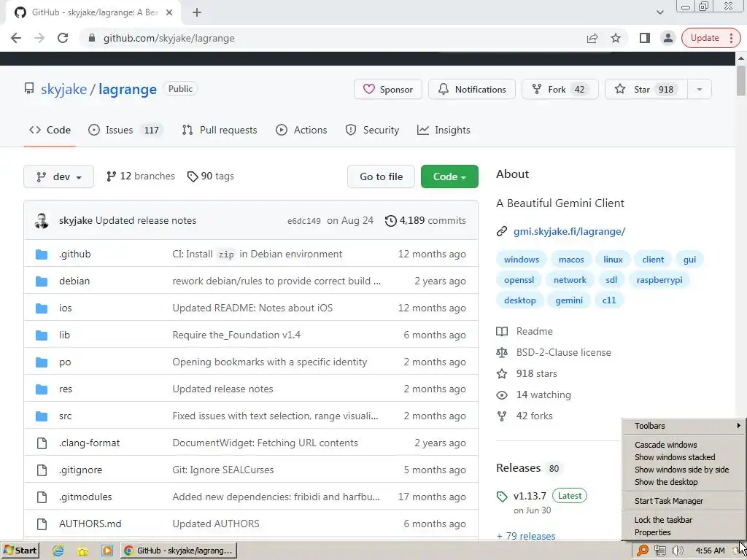This screenshot has height=560, width=747.
Task: Fork the lagrange repository
Action: coord(560,89)
